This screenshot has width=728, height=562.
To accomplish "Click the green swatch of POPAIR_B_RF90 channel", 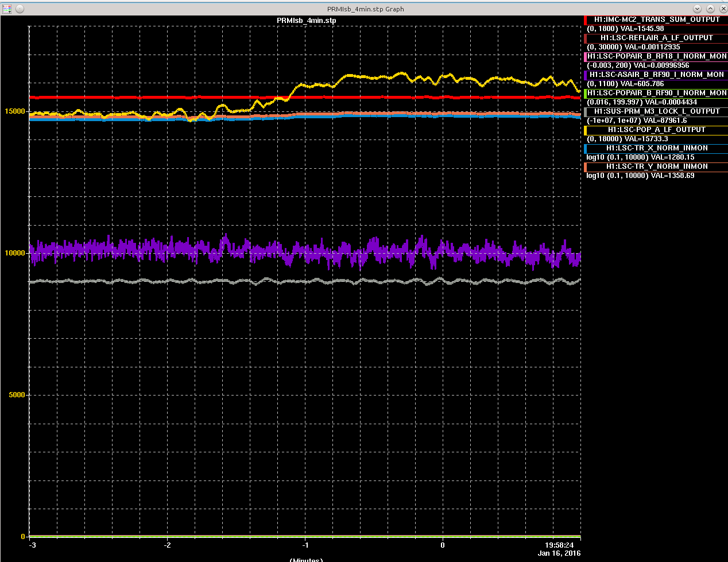I will [585, 93].
